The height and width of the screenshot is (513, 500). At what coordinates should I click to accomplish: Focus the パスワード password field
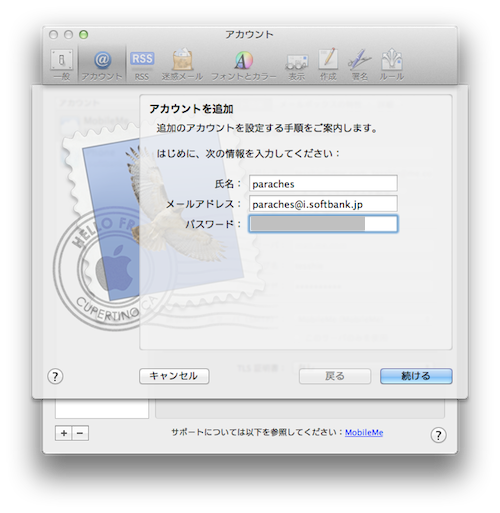point(323,224)
